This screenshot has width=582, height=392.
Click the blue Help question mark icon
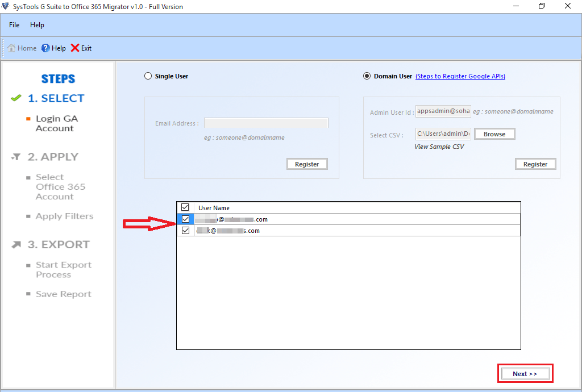click(45, 48)
